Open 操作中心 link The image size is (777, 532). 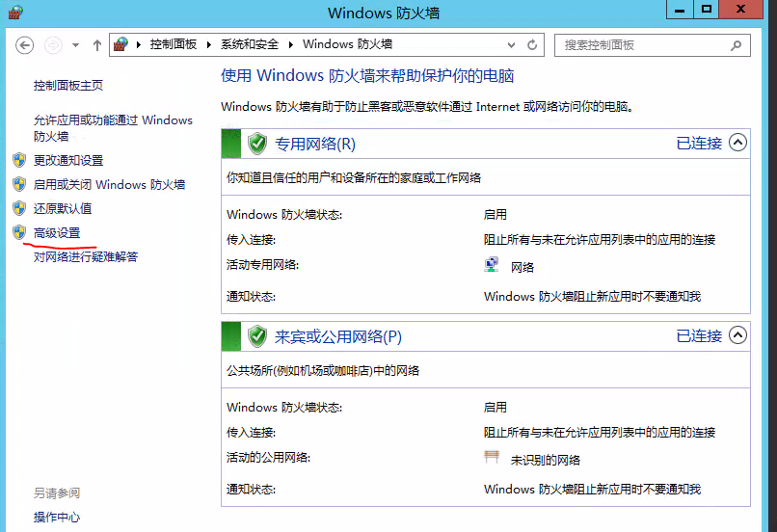click(x=57, y=518)
